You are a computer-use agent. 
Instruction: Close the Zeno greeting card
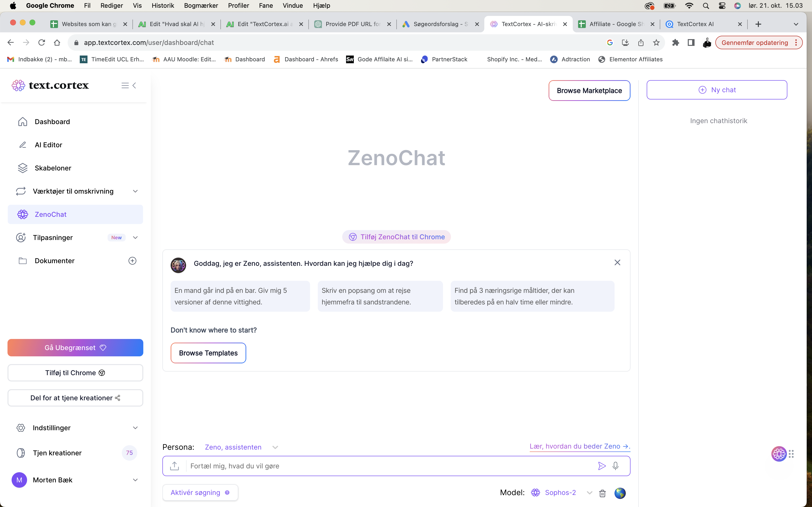point(617,263)
